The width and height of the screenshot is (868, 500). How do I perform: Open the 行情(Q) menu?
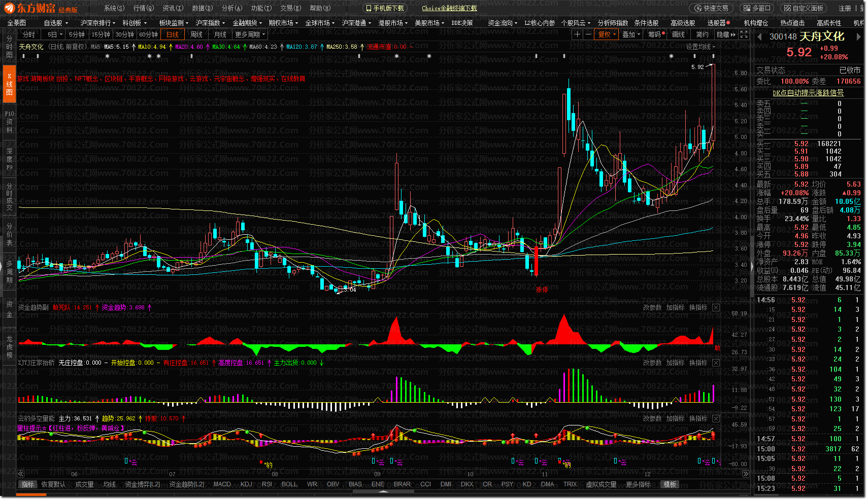coord(143,8)
